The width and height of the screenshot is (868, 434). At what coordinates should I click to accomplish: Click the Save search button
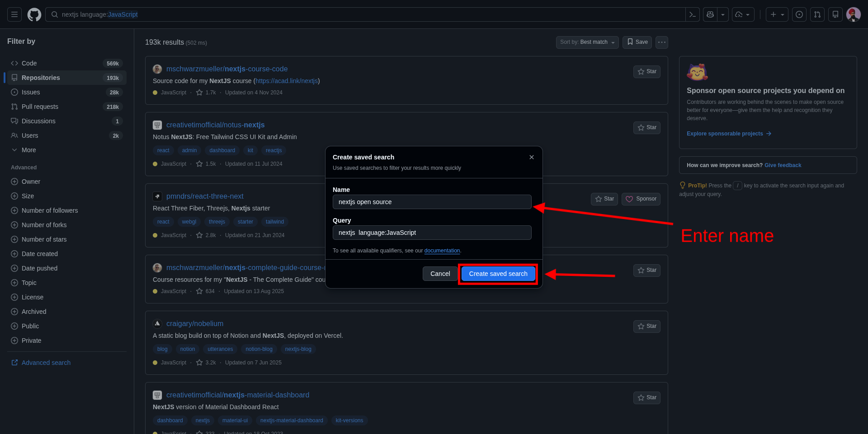click(637, 42)
